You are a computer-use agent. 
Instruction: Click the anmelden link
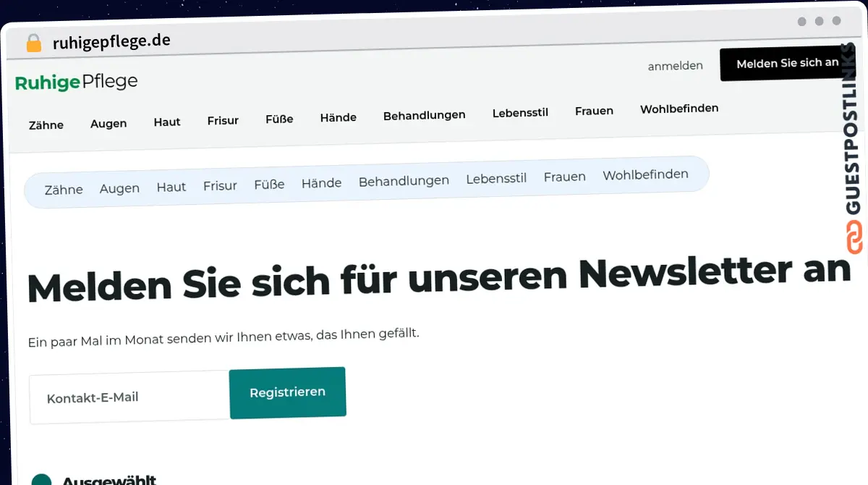[675, 66]
